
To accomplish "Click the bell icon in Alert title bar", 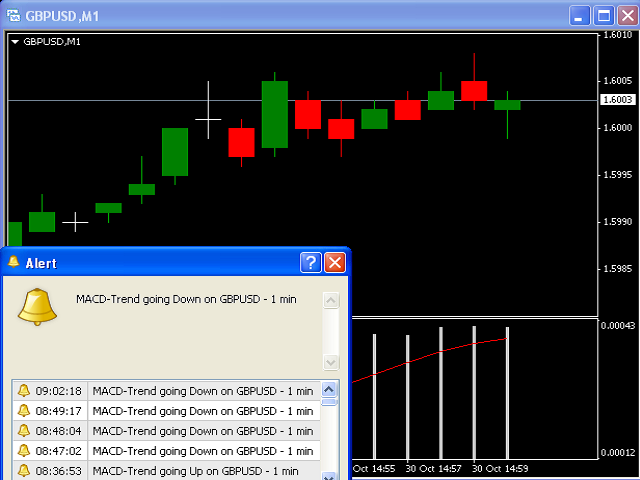I will (13, 262).
